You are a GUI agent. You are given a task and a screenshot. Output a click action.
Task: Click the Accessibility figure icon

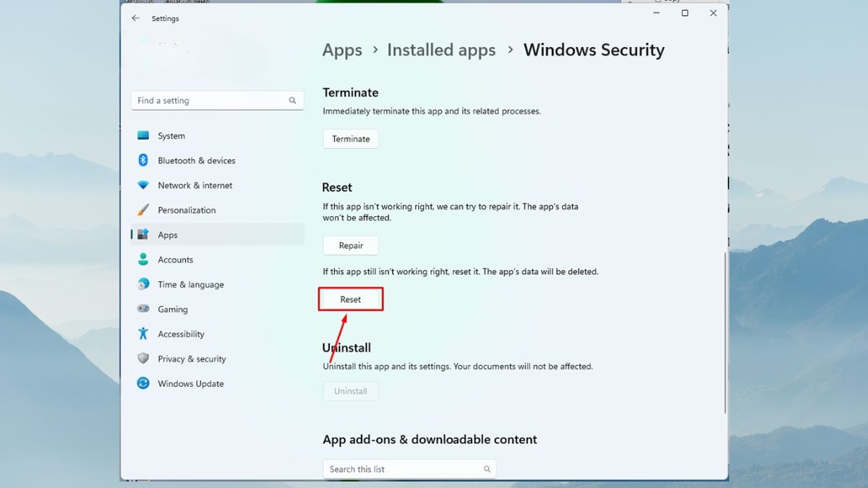(x=143, y=333)
